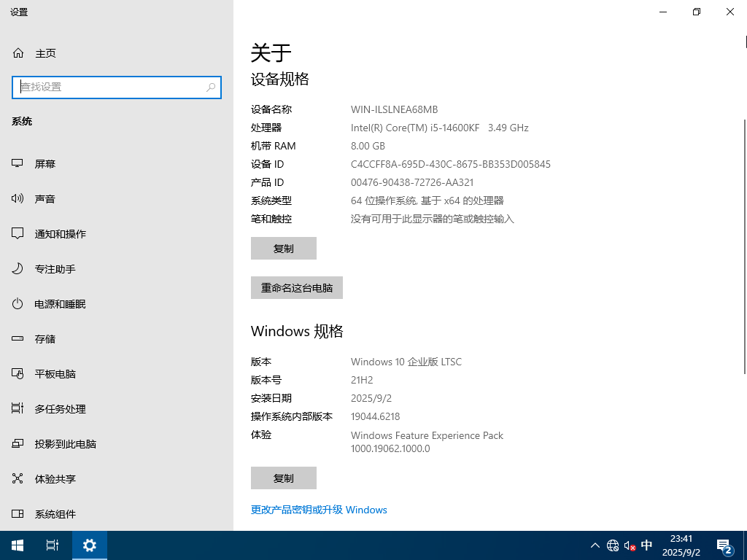Screen dimensions: 747x560
Task: Open Multitasking (多任务处理) menu item
Action: coord(60,409)
